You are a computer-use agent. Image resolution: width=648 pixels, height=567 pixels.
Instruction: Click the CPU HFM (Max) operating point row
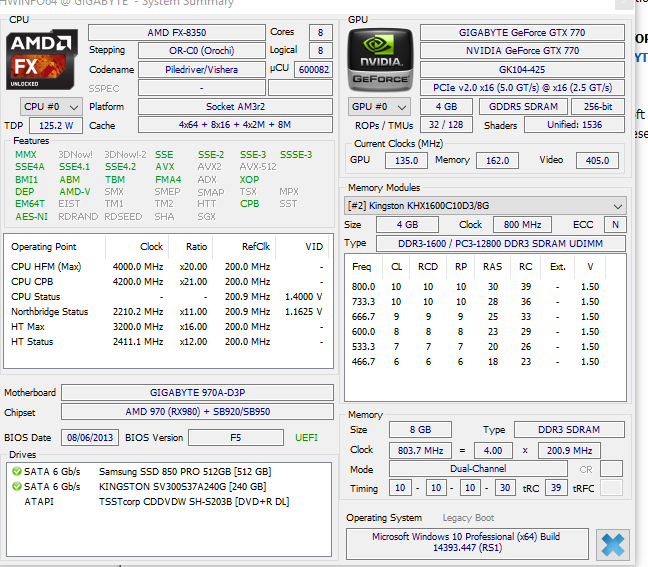point(167,267)
